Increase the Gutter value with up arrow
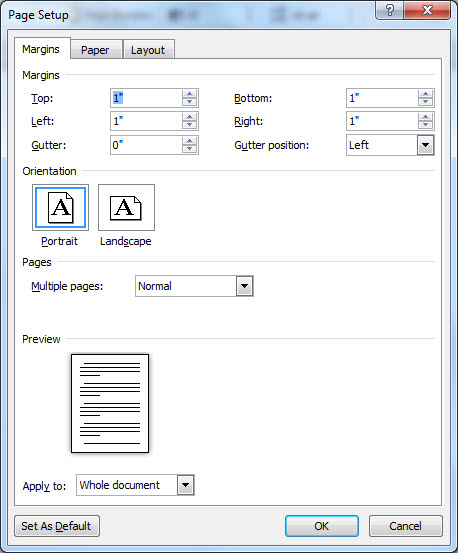The width and height of the screenshot is (458, 553). (x=190, y=141)
